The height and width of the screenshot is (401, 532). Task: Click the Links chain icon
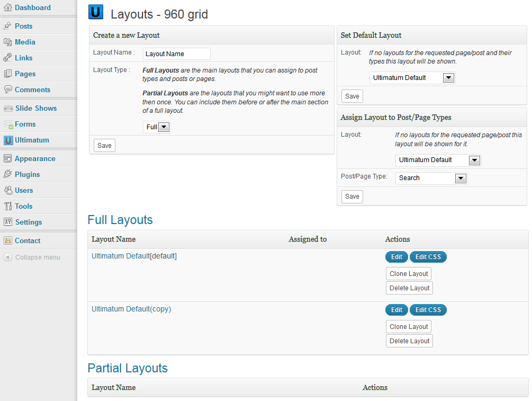(7, 58)
